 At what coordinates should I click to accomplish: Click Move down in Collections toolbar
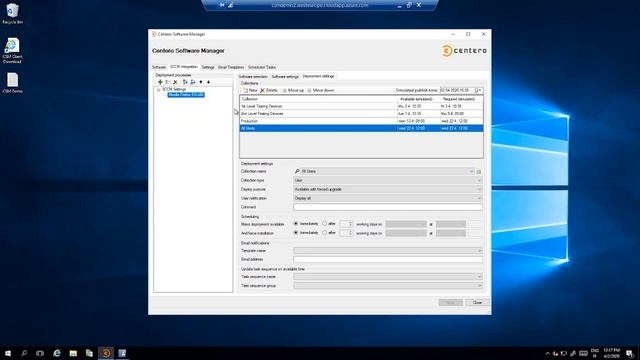click(x=320, y=90)
